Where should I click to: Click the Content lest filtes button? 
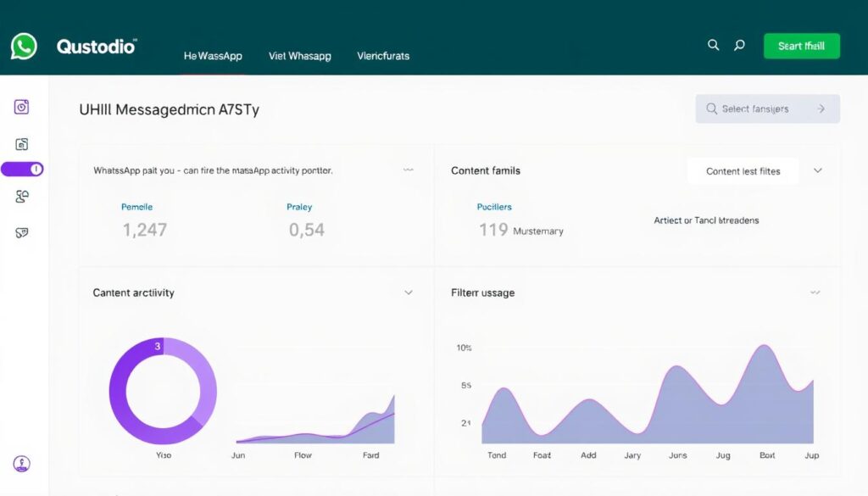[743, 171]
